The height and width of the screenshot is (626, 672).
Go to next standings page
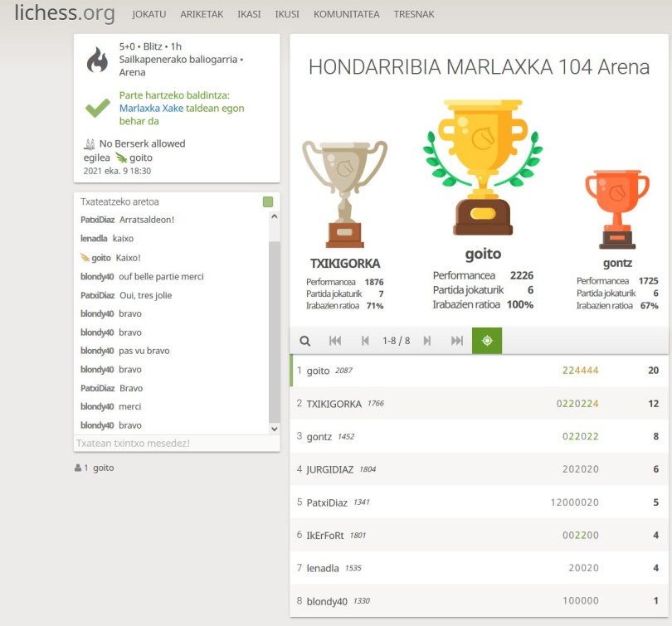[x=427, y=341]
